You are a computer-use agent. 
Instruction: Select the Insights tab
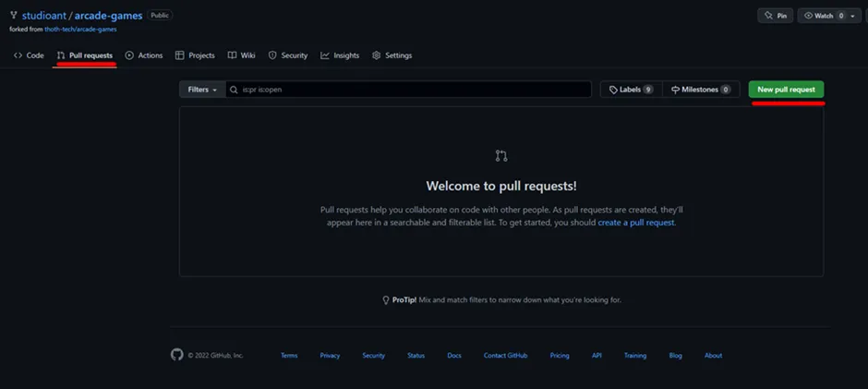point(340,55)
